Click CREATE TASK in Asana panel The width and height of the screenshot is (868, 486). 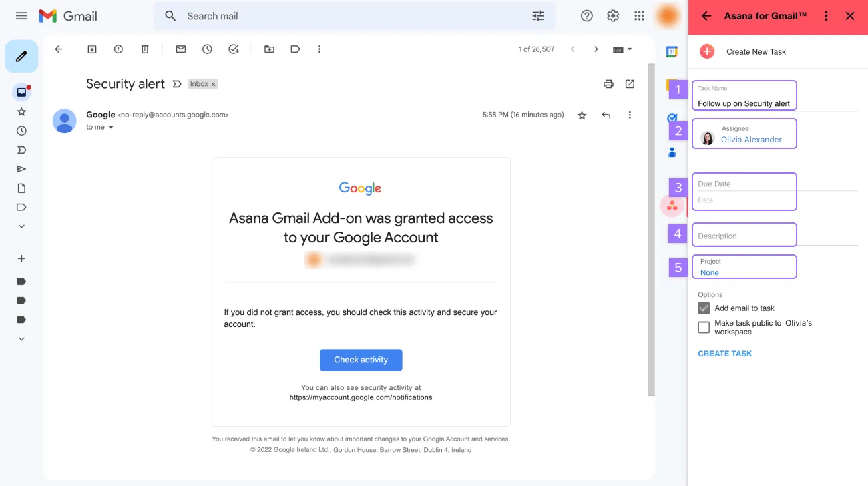point(724,353)
